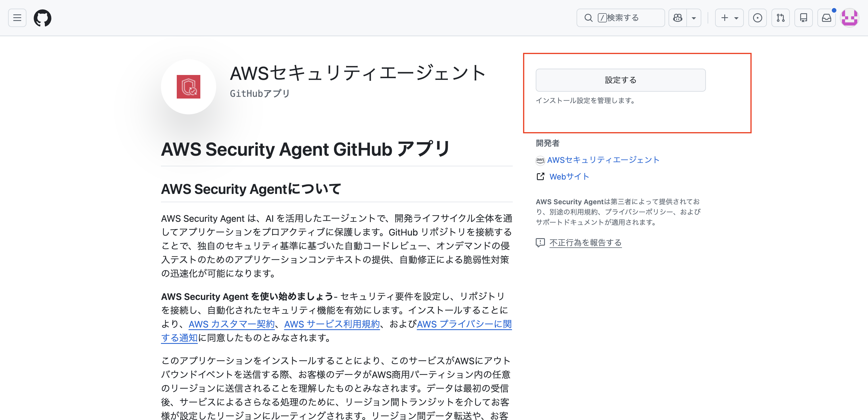
Task: Open the Webサイト link
Action: click(569, 176)
